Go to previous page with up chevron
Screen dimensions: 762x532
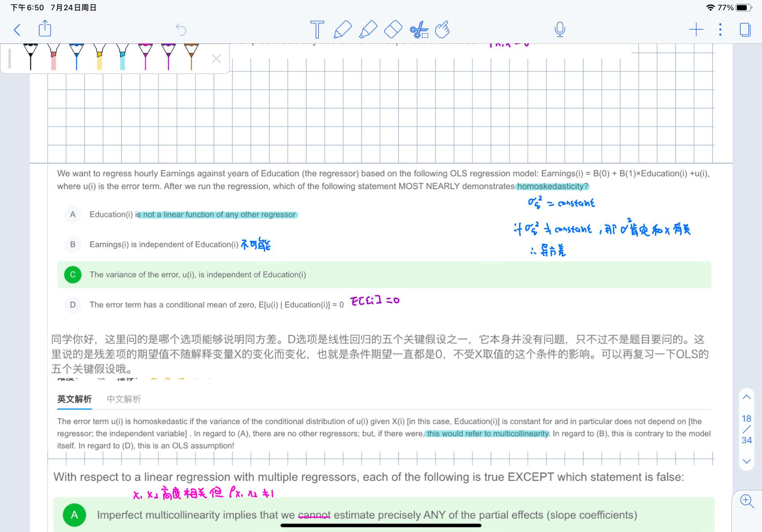coord(746,397)
